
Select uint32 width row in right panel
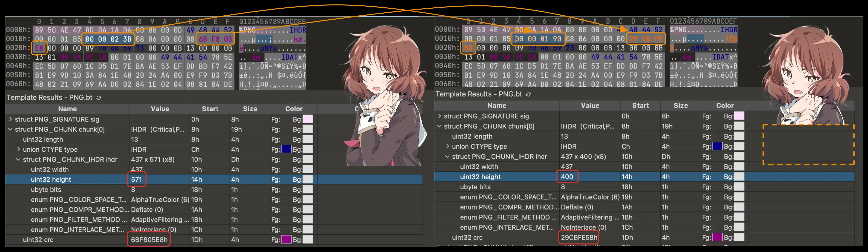pos(479,167)
